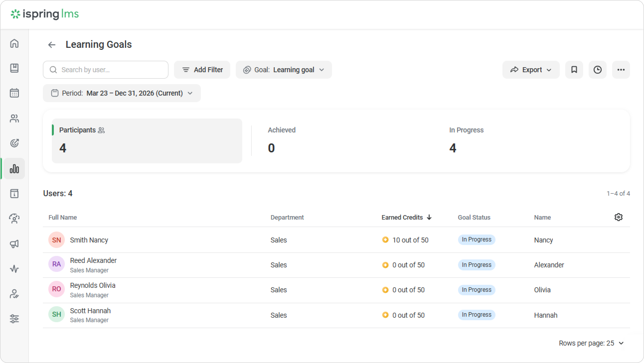
Task: Open the Export dropdown
Action: [x=531, y=70]
